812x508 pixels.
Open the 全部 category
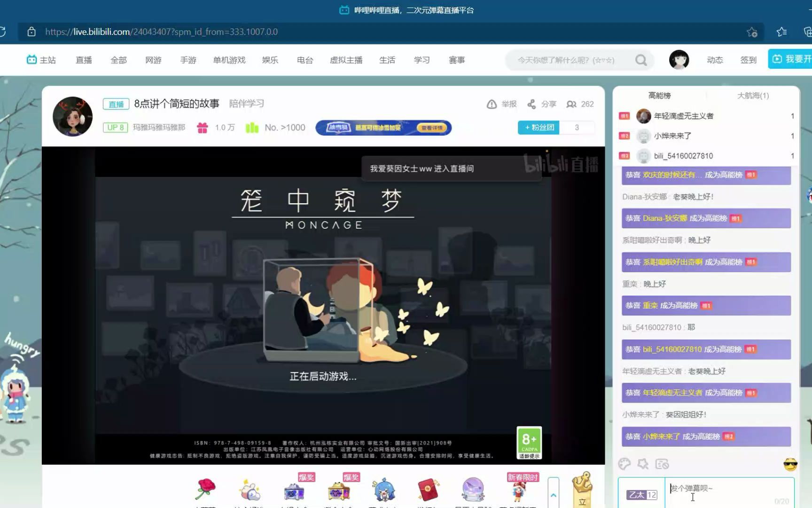pyautogui.click(x=118, y=60)
